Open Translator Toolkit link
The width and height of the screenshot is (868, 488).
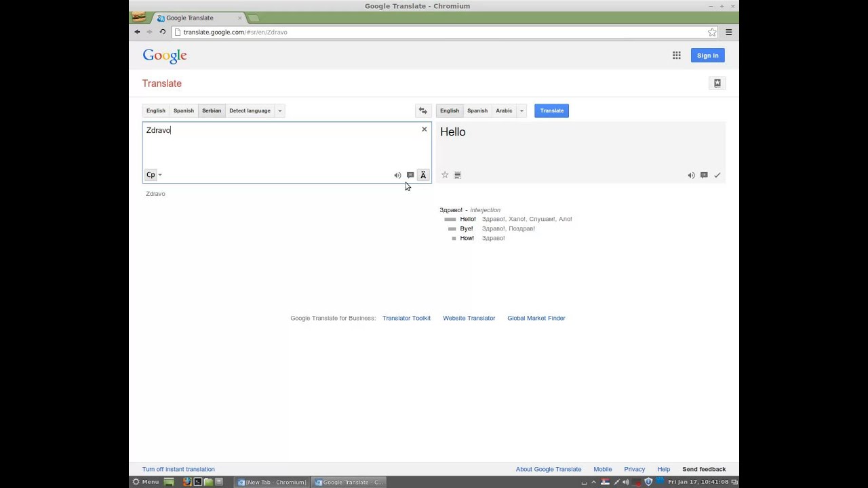(406, 318)
